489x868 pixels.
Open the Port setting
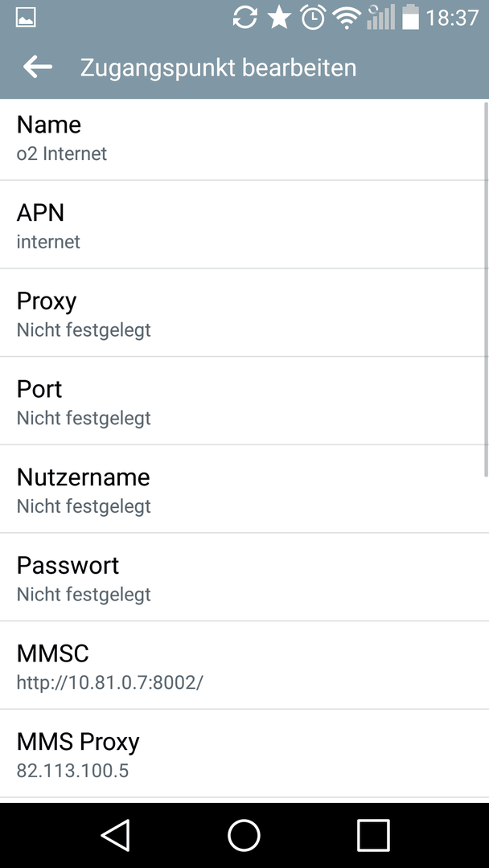click(242, 400)
